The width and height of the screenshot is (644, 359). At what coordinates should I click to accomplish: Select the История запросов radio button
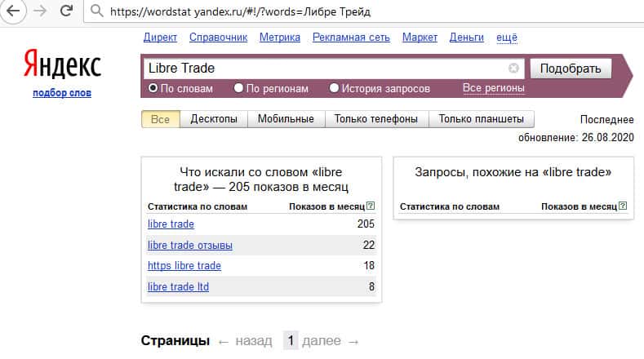(x=334, y=88)
